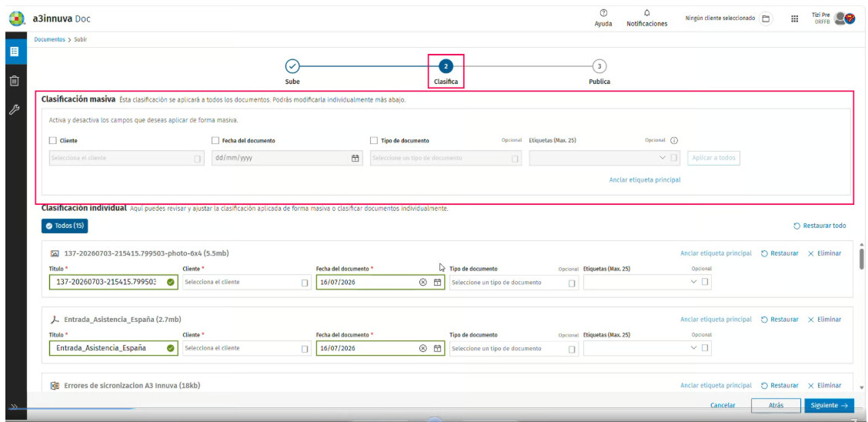
Task: Click massive dd/mm/yyyy date field
Action: click(287, 159)
